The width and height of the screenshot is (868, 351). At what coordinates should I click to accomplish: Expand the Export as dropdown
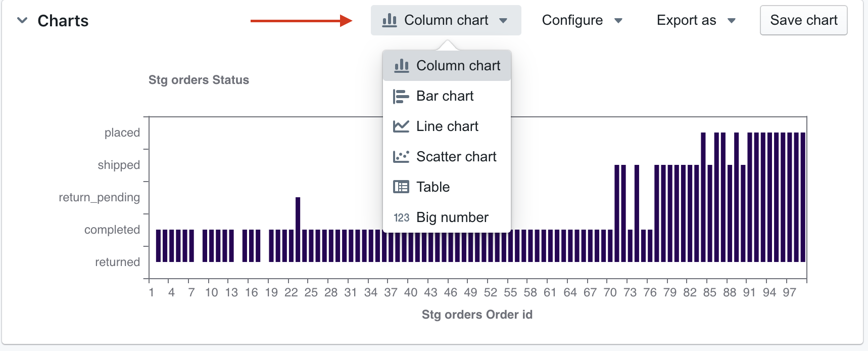tap(695, 20)
